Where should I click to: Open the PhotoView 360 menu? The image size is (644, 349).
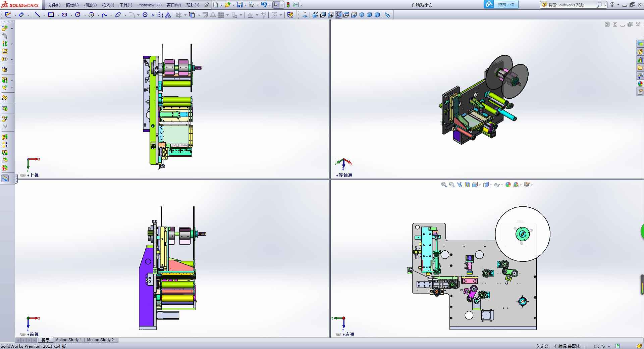point(149,5)
